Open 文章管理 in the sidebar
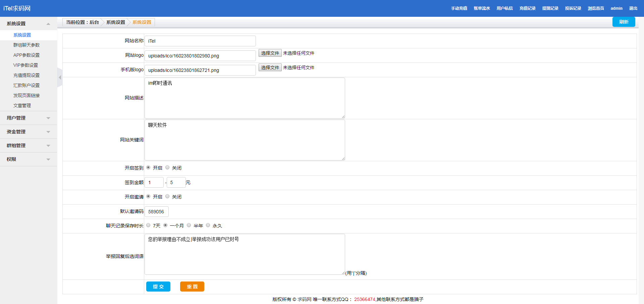The height and width of the screenshot is (304, 644). (x=22, y=105)
